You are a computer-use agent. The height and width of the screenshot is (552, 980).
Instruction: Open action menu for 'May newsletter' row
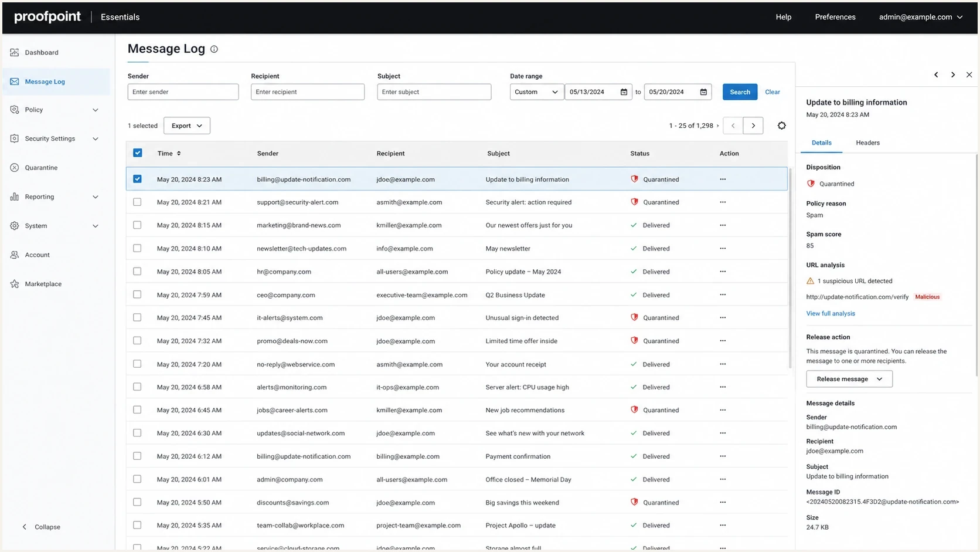(723, 249)
